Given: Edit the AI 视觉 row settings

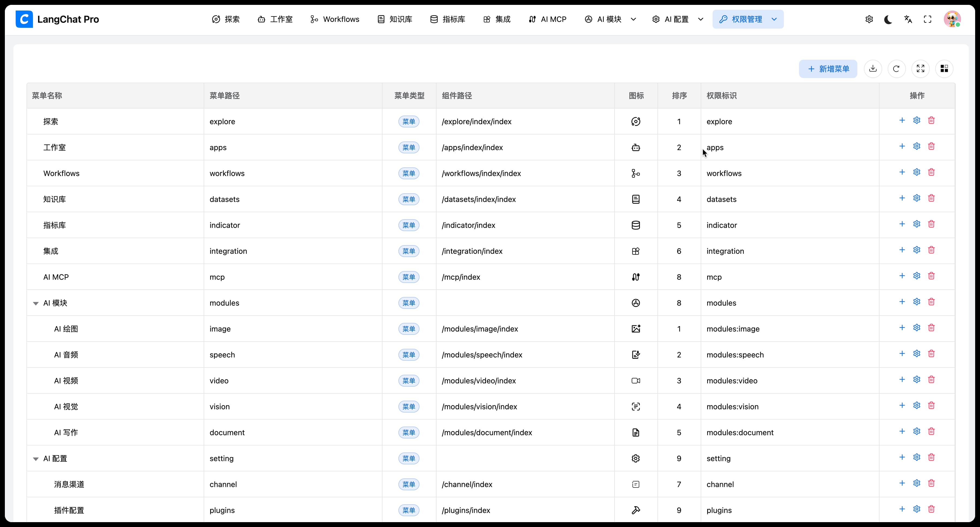Looking at the screenshot, I should tap(917, 405).
